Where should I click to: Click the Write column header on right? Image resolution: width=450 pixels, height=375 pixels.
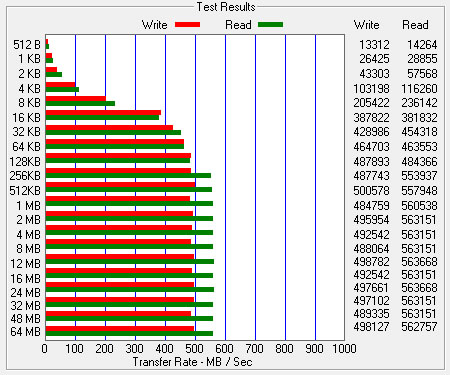[366, 25]
